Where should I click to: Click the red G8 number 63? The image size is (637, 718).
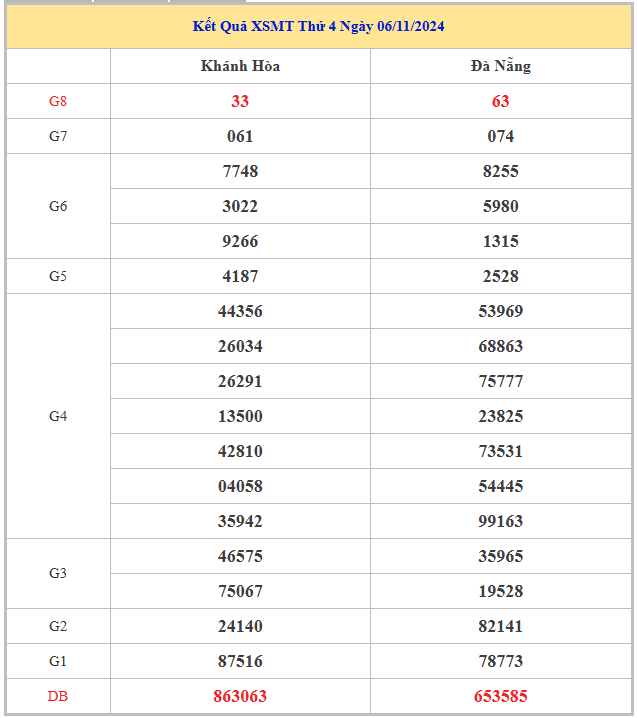(500, 101)
